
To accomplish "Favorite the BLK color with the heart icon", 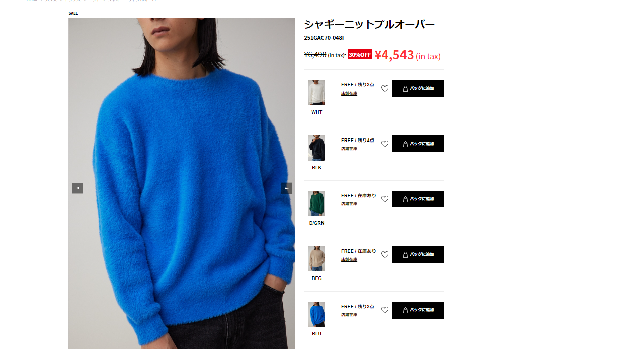I will (x=385, y=144).
